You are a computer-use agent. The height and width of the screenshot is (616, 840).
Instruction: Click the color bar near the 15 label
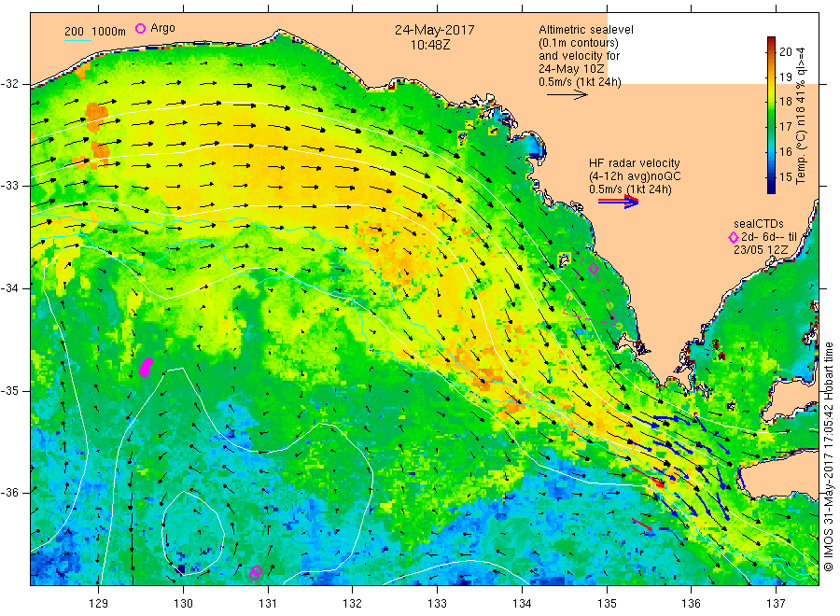pos(771,177)
